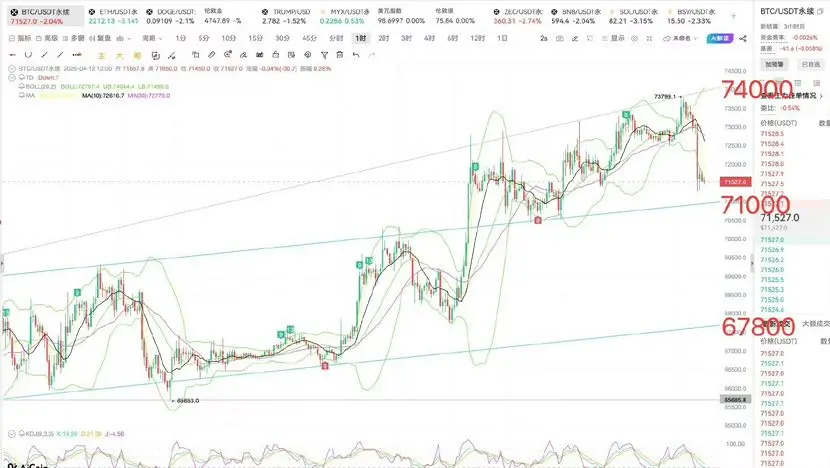Switch to SOL/USDT永 tab
Image resolution: width=830 pixels, height=468 pixels.
point(633,16)
